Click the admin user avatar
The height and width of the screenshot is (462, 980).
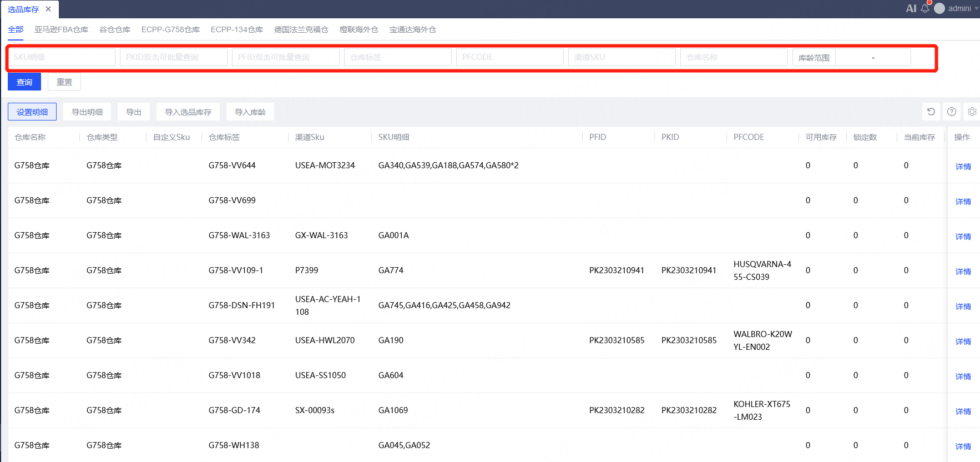tap(939, 8)
